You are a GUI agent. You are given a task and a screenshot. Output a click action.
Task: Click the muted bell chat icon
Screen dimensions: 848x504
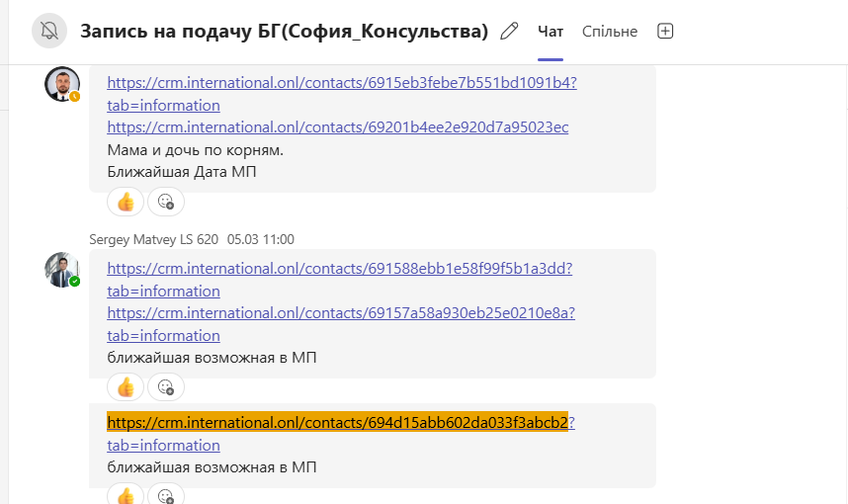point(49,31)
